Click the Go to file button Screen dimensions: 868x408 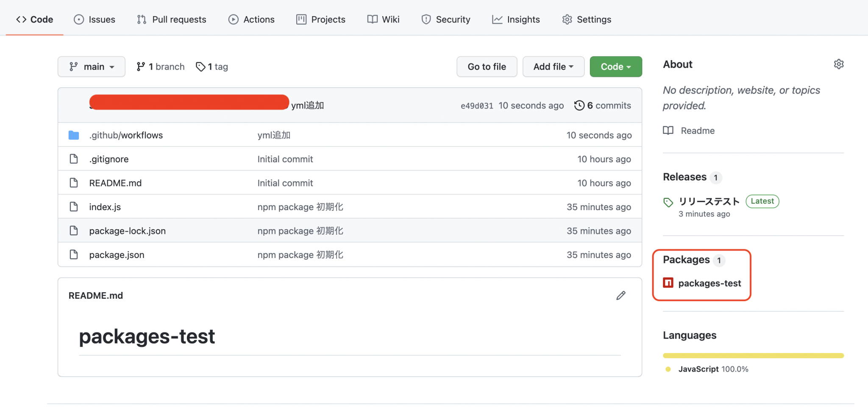click(x=487, y=67)
